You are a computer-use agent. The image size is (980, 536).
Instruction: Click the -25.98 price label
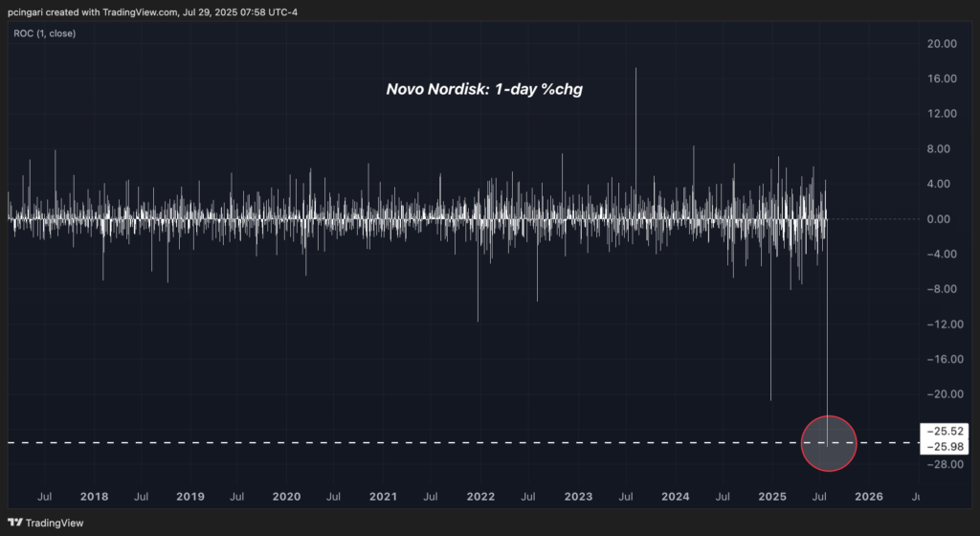click(945, 446)
